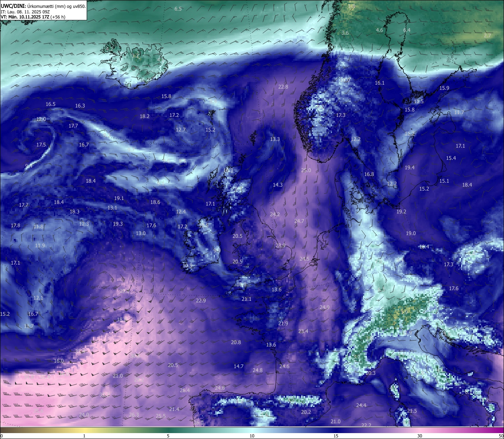Screen dimensions: 504x439
Task: Click the map value 16.1
Action: pos(380,83)
